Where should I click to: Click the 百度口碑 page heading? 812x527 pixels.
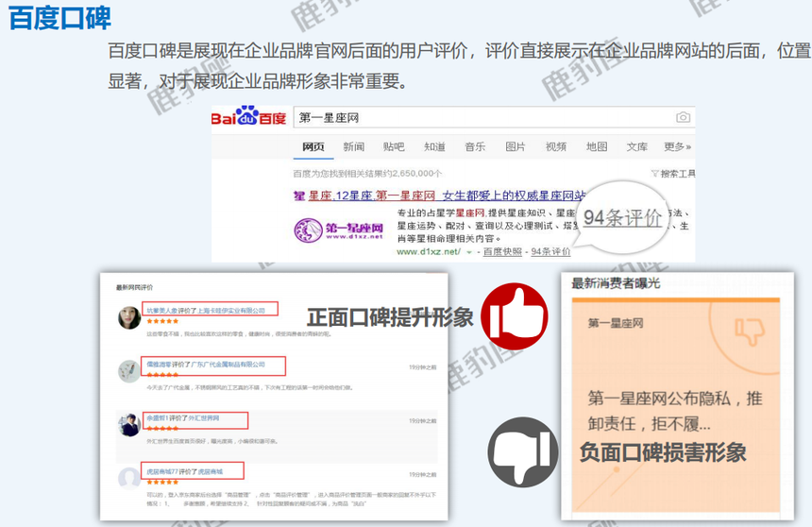(59, 17)
